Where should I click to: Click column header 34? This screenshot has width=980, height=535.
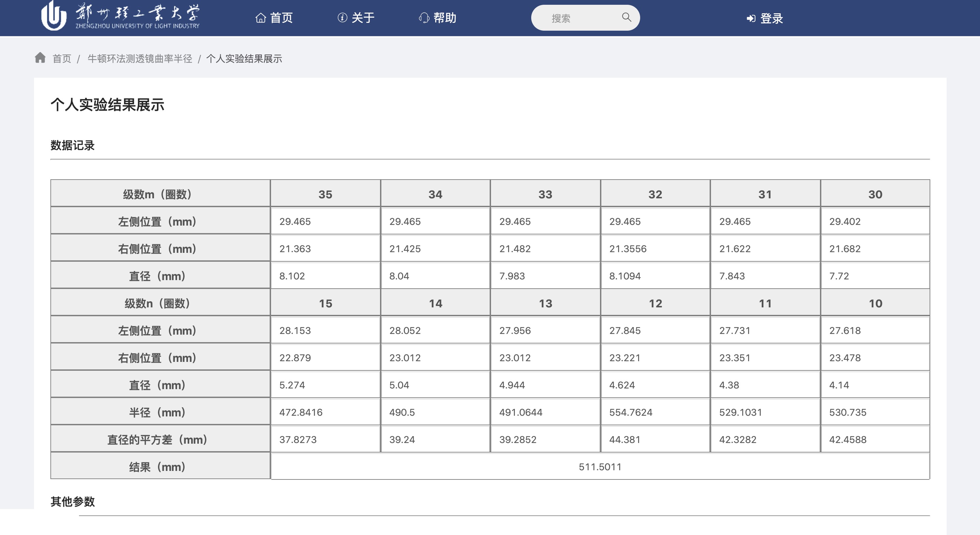point(435,194)
